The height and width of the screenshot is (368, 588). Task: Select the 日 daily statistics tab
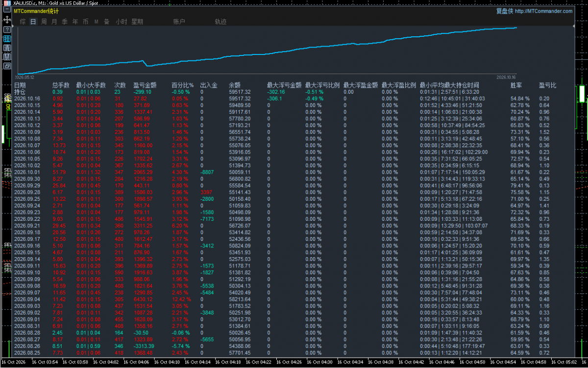(x=33, y=22)
